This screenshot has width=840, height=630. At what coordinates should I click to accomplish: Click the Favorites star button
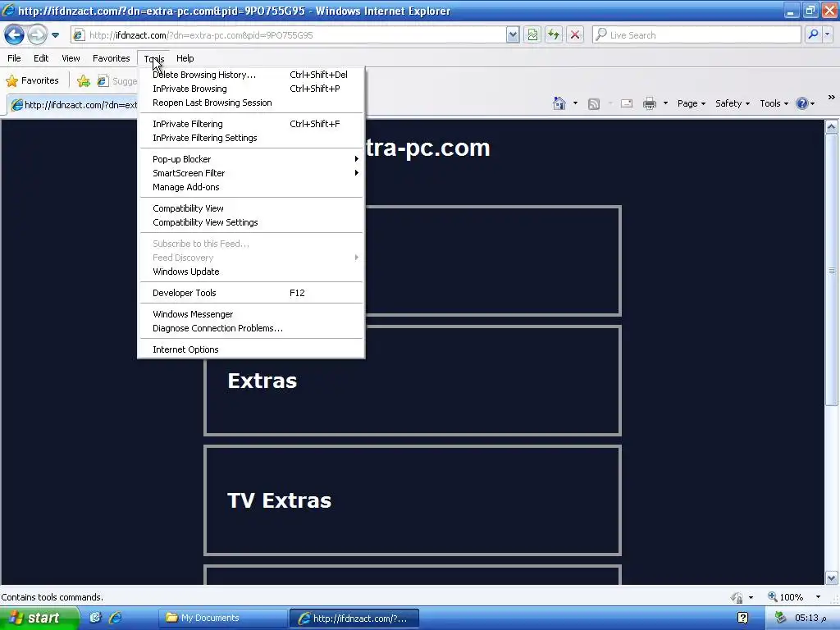coord(32,81)
